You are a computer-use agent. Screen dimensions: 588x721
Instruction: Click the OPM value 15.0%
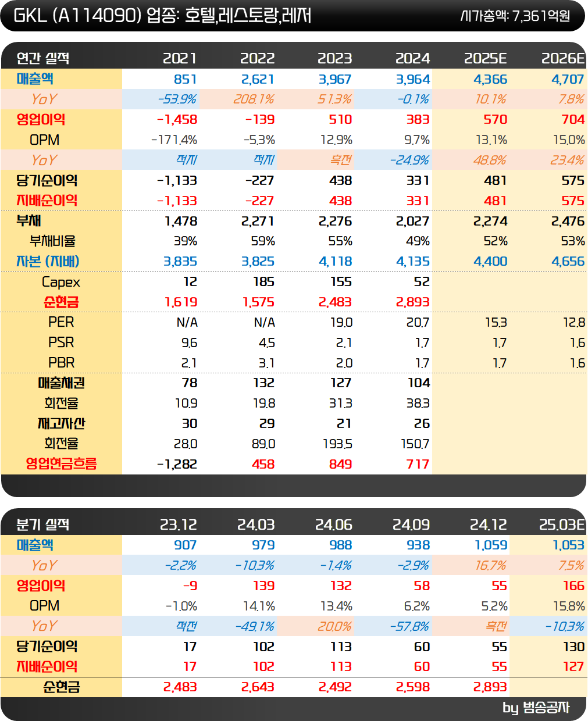(569, 140)
